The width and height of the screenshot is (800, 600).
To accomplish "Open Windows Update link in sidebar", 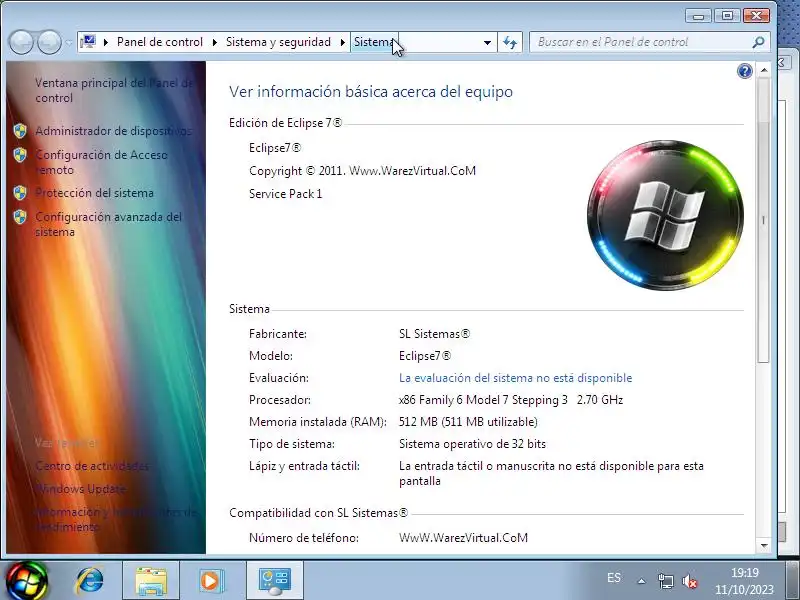I will [x=81, y=489].
